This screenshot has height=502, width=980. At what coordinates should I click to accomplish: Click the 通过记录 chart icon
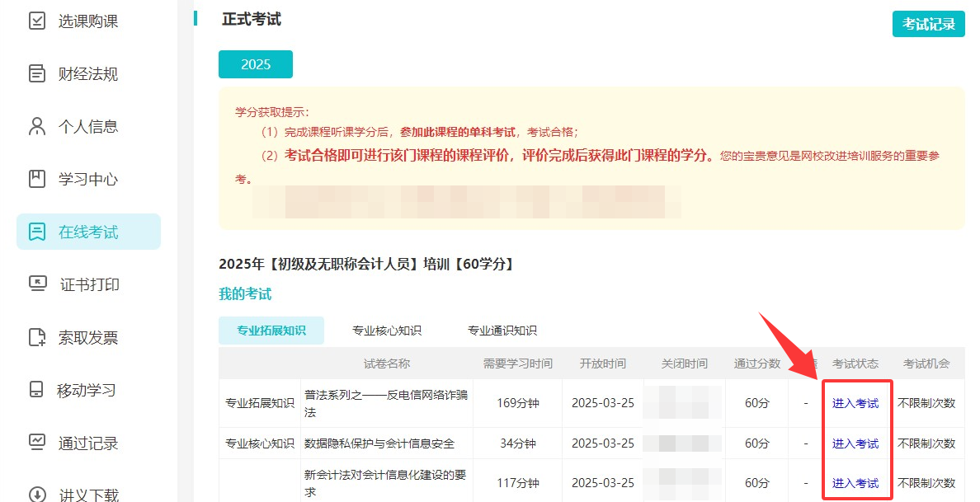pyautogui.click(x=37, y=443)
